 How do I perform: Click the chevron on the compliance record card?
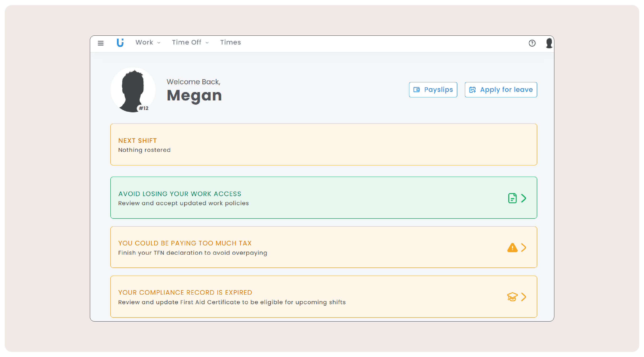[x=524, y=297]
